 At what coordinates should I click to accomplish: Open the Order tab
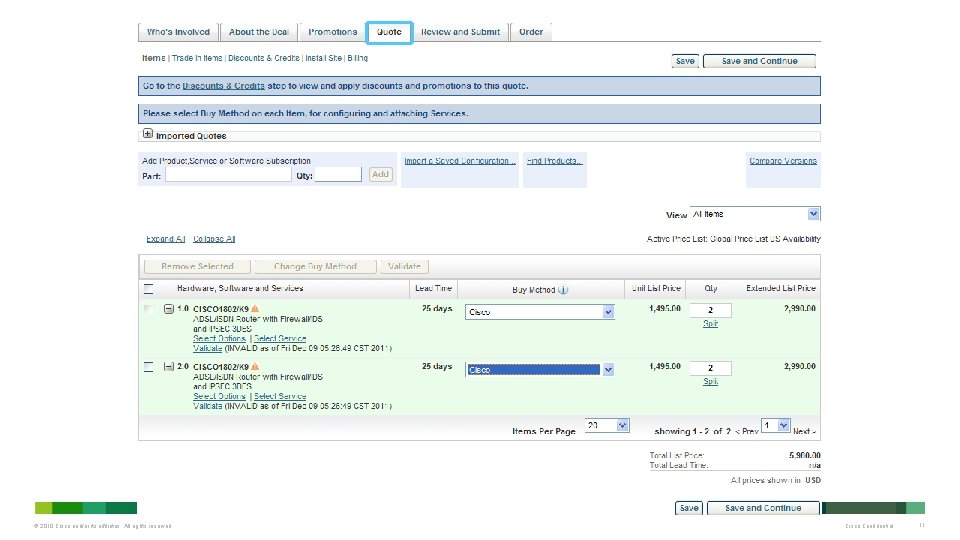531,32
